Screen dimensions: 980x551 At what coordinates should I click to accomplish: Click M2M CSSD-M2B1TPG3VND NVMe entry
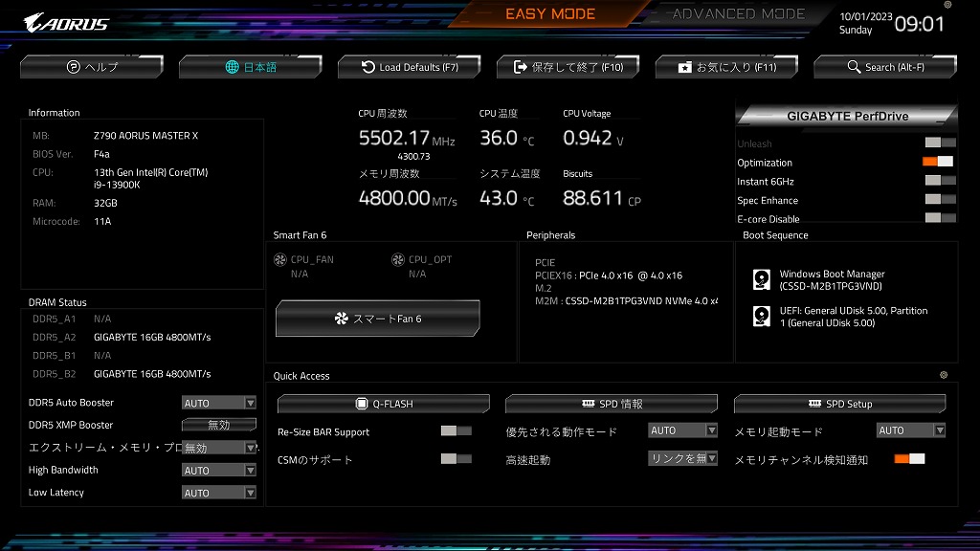[626, 300]
